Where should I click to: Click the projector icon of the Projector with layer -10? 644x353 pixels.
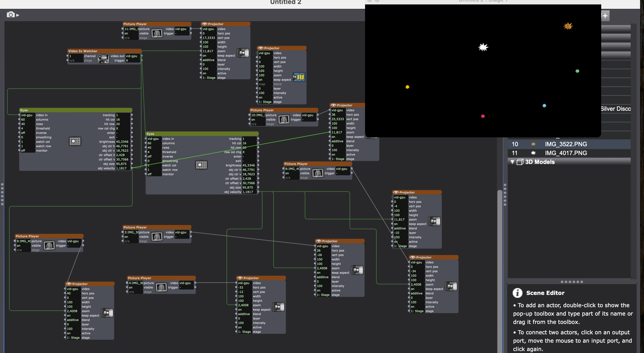(435, 221)
